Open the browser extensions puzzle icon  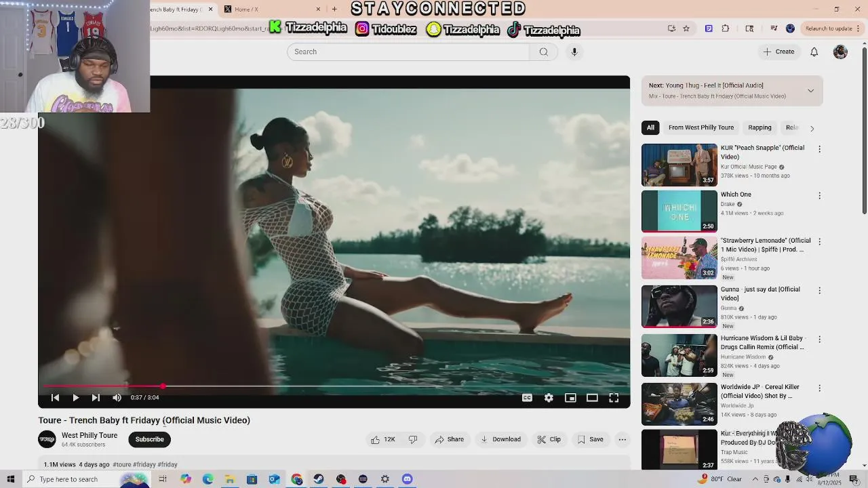tap(726, 28)
